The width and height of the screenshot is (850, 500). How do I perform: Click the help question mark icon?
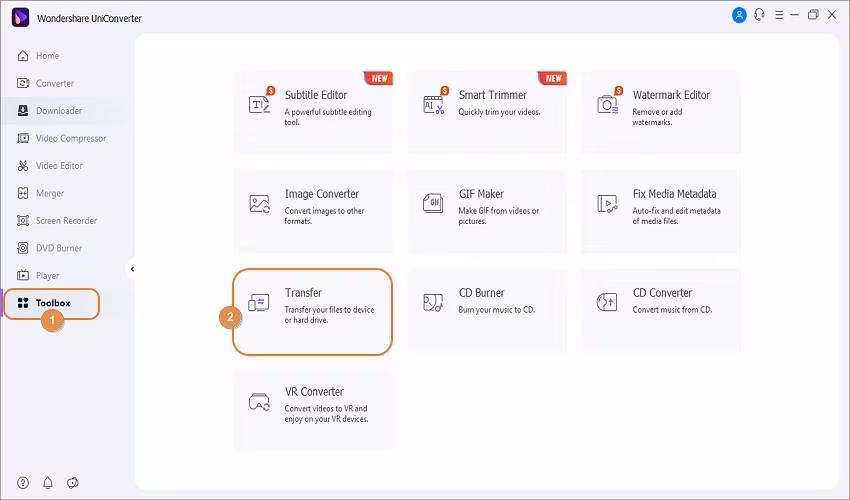(22, 484)
